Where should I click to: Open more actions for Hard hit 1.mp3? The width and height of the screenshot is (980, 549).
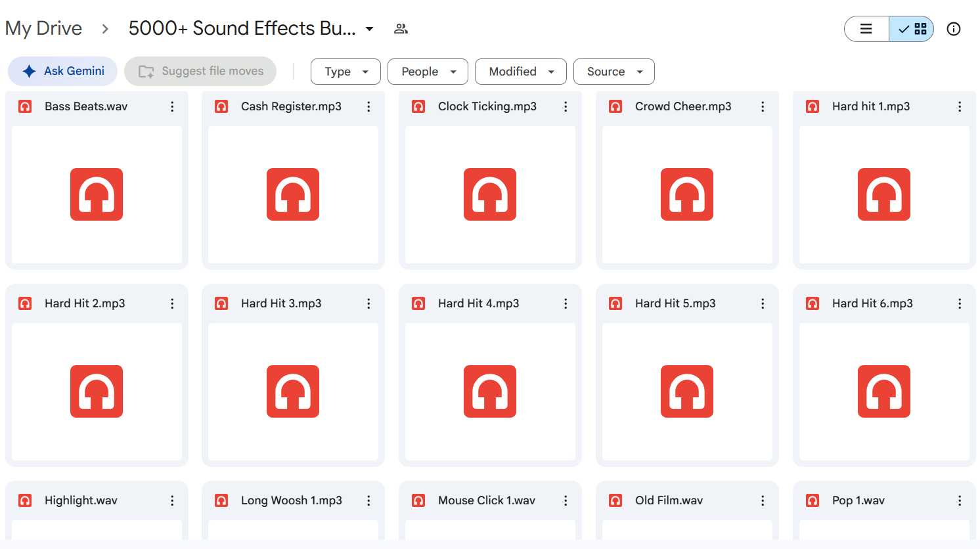pos(960,106)
